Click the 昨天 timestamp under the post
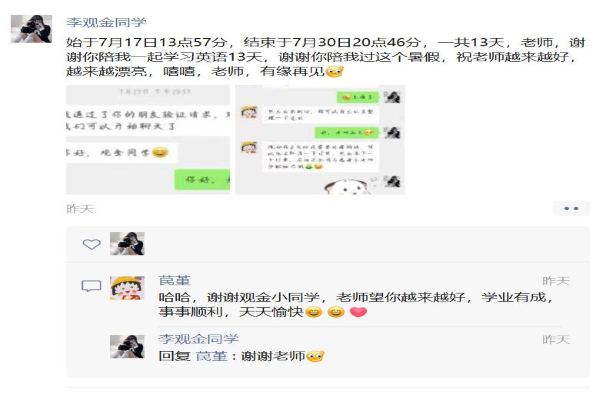 80,209
